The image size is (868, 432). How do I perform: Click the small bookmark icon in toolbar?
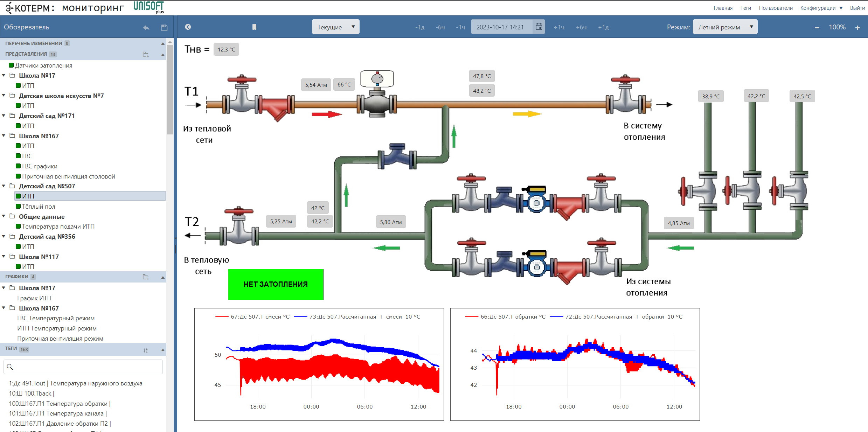pyautogui.click(x=254, y=27)
